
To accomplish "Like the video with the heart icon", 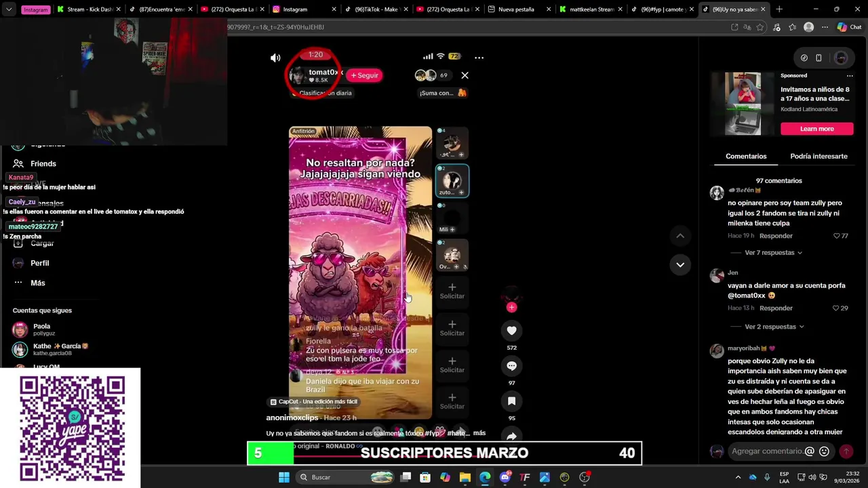I will point(511,331).
